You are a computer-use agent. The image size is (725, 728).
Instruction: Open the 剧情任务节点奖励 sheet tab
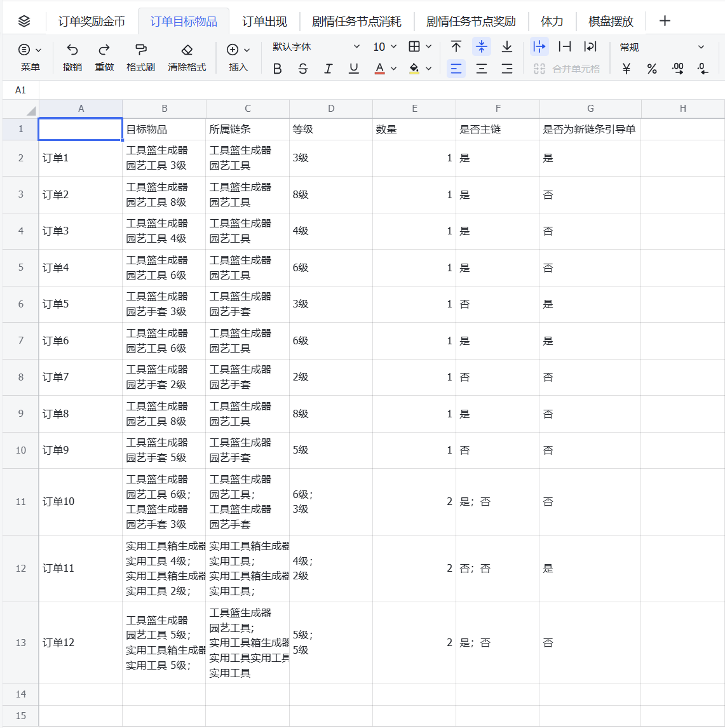pos(471,22)
